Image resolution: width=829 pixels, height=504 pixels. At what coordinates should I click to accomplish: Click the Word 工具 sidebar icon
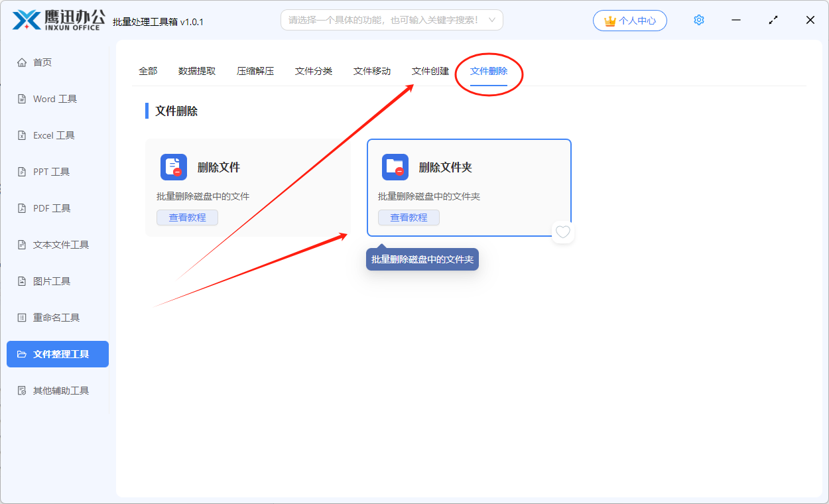[22, 99]
